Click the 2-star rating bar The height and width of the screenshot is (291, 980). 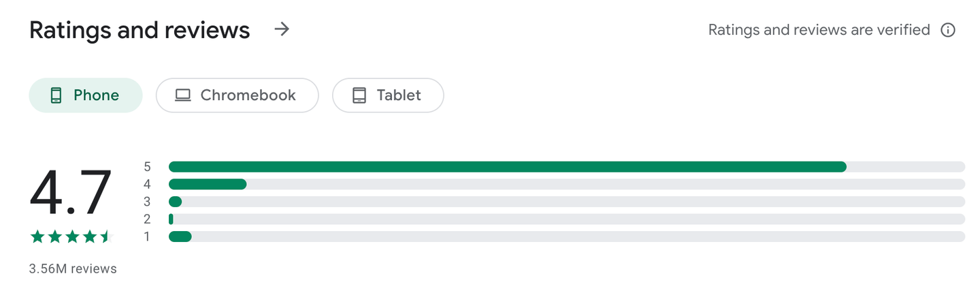click(x=566, y=219)
